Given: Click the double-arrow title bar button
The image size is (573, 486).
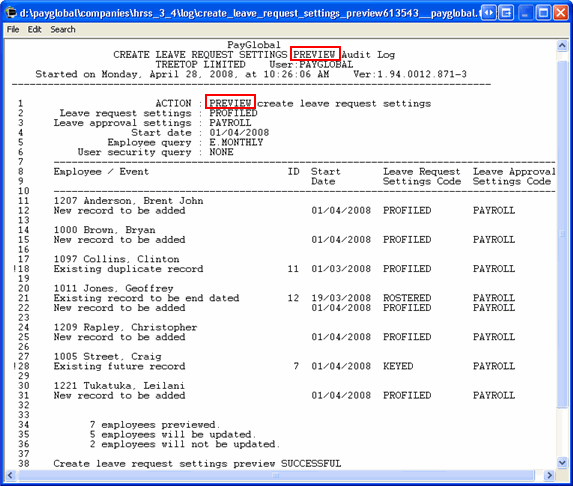Looking at the screenshot, I should coord(489,13).
